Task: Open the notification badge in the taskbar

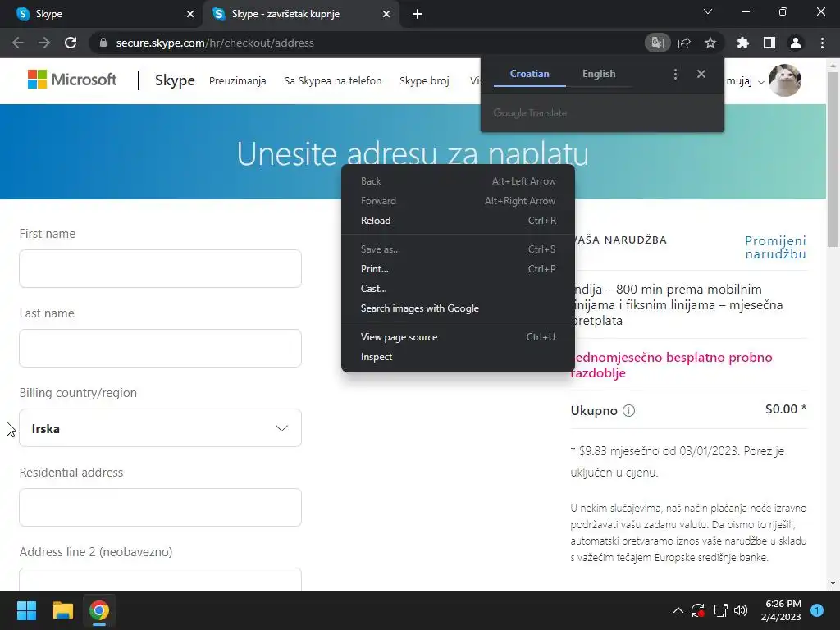Action: pos(817,610)
